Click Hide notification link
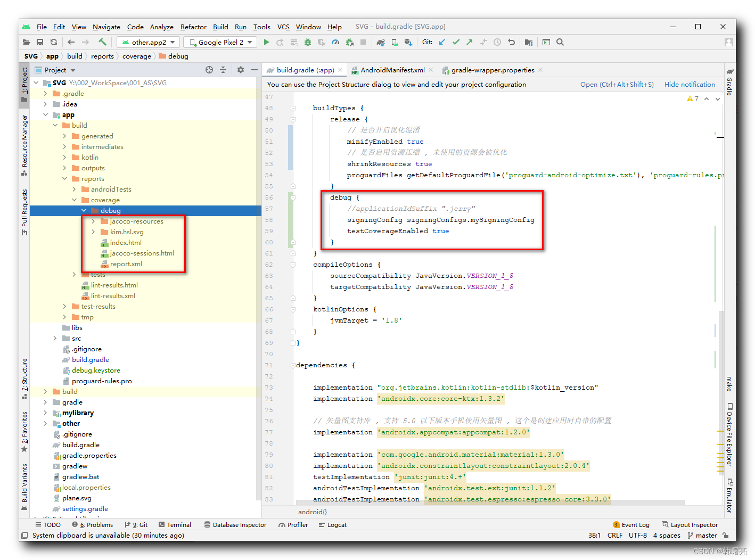Viewport: 755px width, 560px height. pyautogui.click(x=690, y=85)
